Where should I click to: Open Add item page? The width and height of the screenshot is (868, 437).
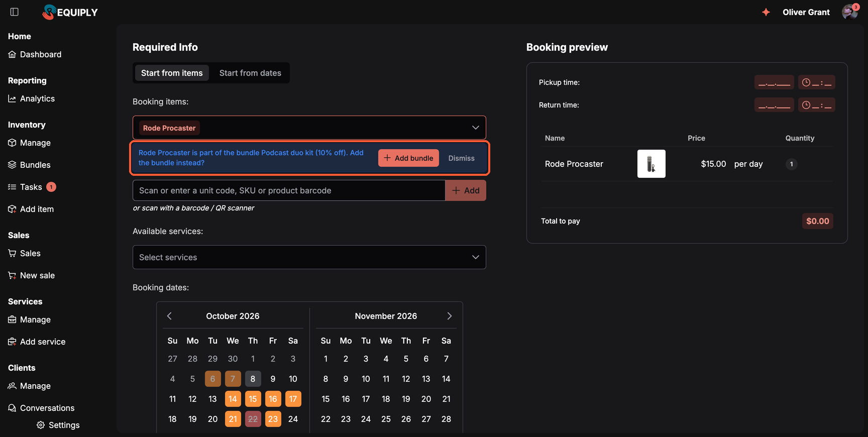click(31, 209)
